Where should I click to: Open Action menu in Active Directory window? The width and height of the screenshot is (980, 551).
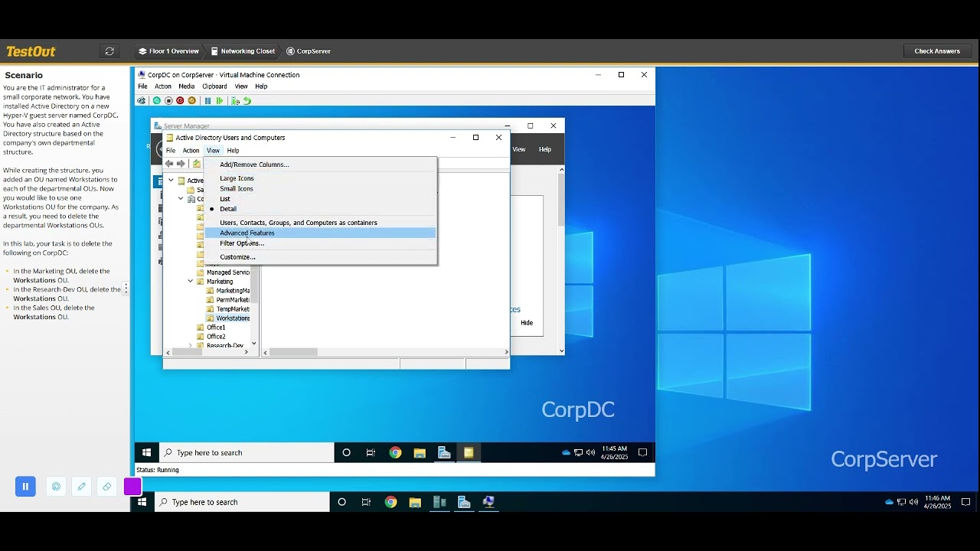click(191, 151)
